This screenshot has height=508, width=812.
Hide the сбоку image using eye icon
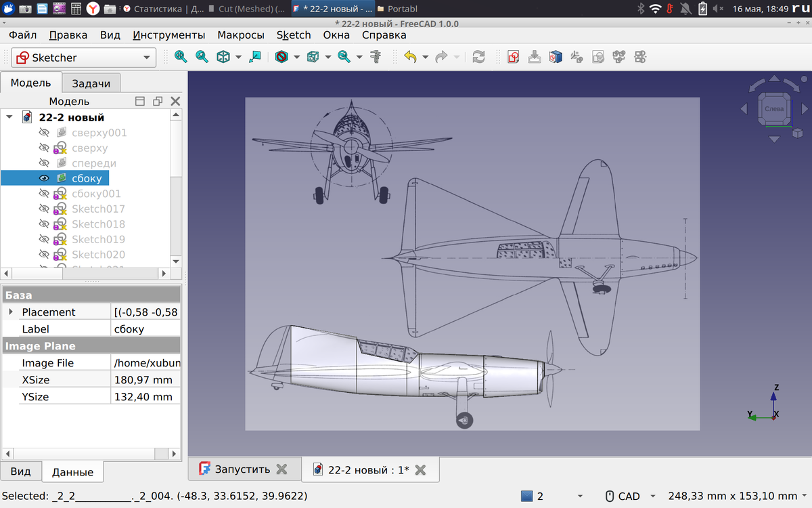(x=45, y=178)
